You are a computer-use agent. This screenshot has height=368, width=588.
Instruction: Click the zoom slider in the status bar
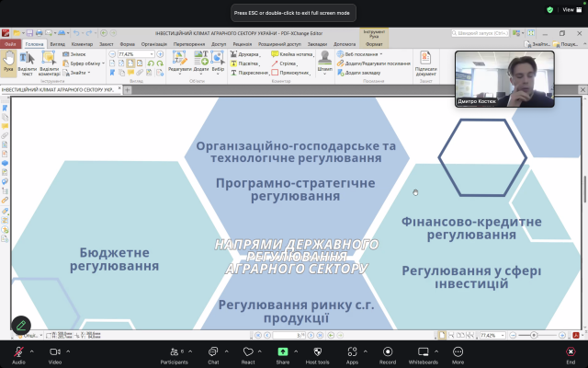pyautogui.click(x=533, y=335)
